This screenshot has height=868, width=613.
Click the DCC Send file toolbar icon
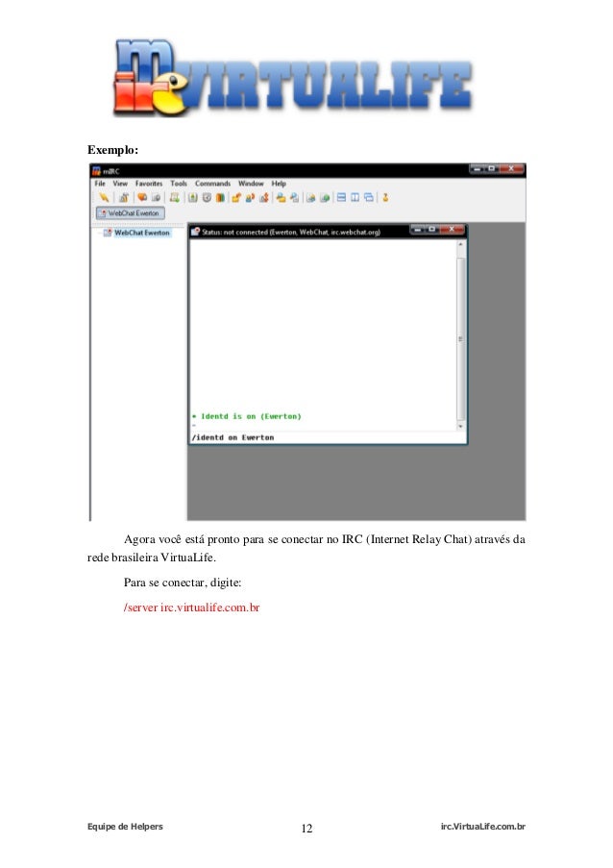tap(235, 197)
